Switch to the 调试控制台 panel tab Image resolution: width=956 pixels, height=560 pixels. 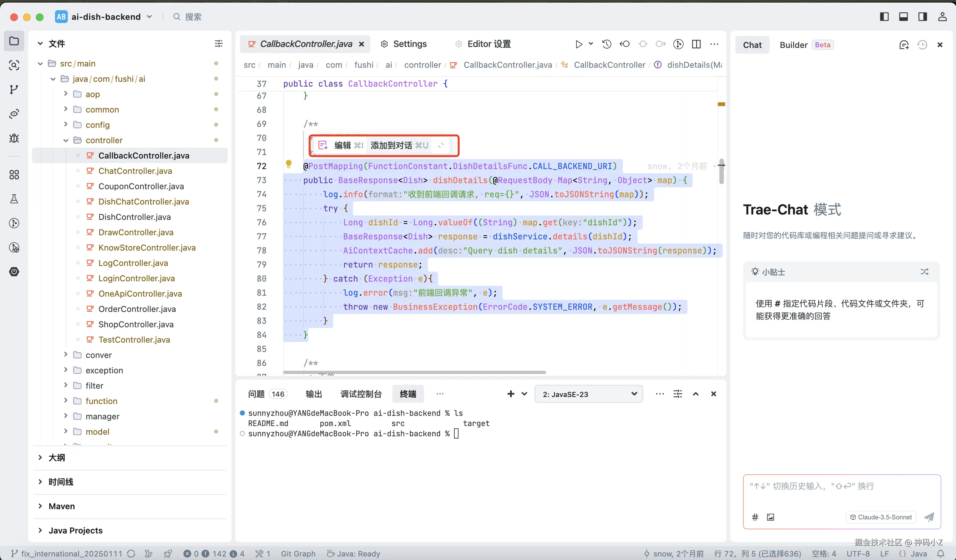coord(361,394)
